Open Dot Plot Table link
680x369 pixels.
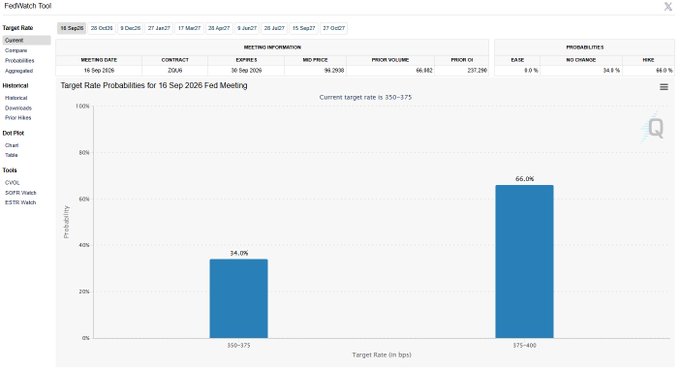click(x=11, y=155)
